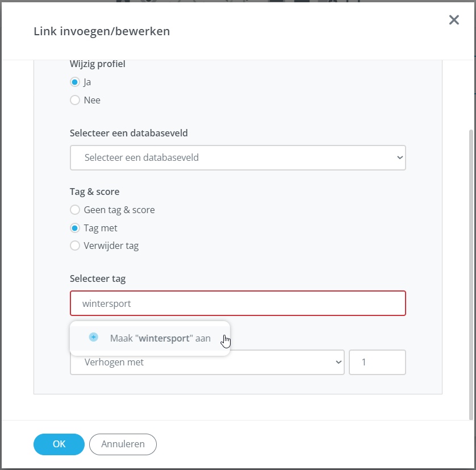Choose the Verwijder tag radio option
The width and height of the screenshot is (476, 470).
75,246
